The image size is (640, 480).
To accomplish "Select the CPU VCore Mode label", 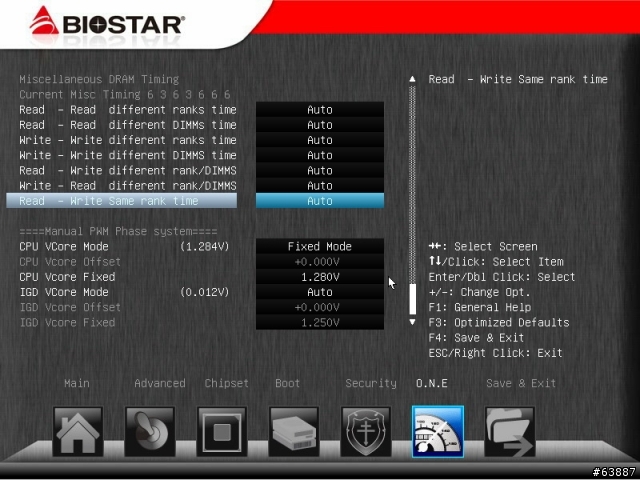I will tap(64, 247).
